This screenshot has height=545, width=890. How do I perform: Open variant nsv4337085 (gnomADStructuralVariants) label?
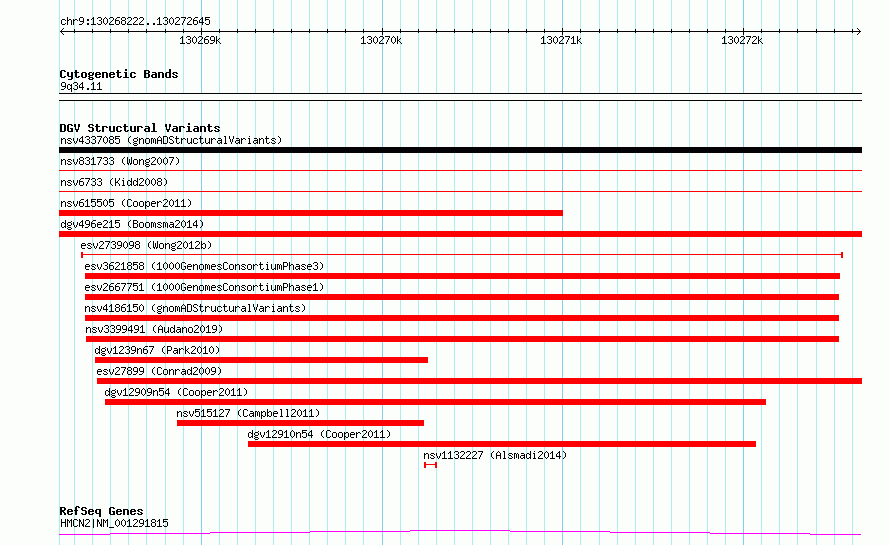pyautogui.click(x=171, y=140)
